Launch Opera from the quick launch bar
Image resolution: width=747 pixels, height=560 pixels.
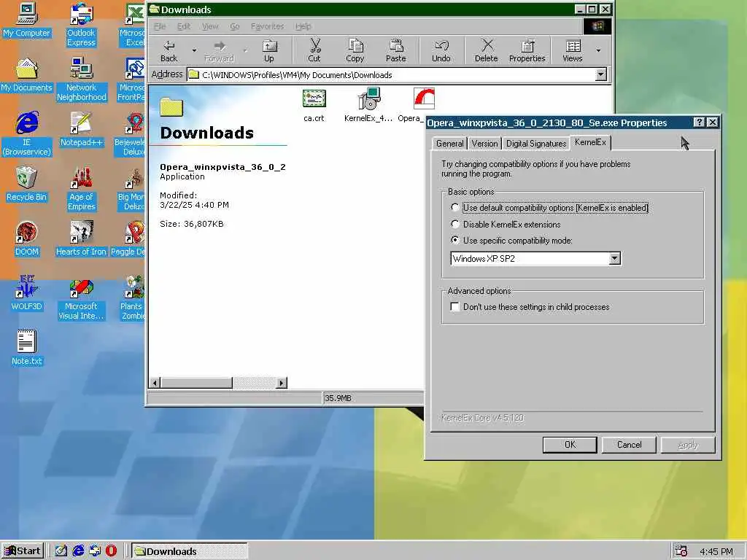(111, 551)
